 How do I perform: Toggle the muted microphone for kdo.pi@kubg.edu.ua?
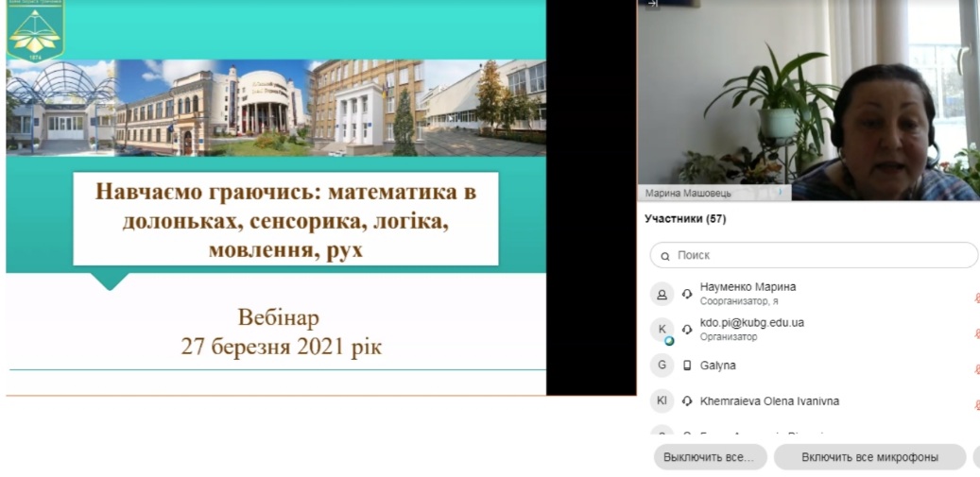coord(976,333)
